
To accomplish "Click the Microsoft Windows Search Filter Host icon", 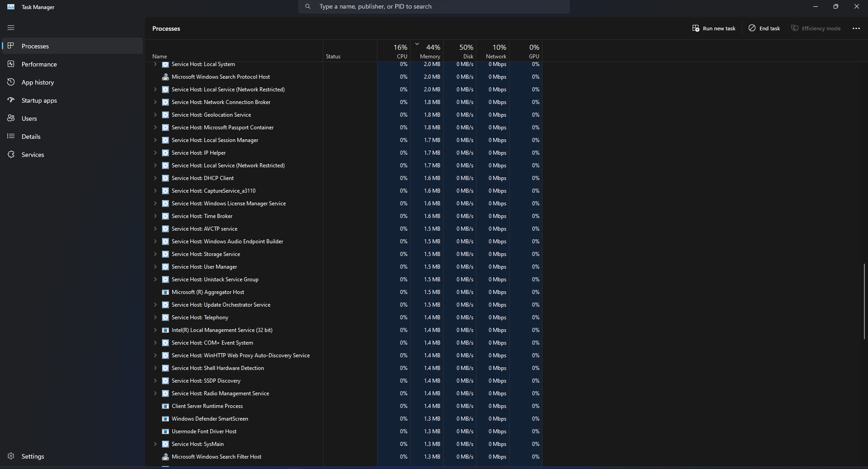I will pyautogui.click(x=165, y=457).
